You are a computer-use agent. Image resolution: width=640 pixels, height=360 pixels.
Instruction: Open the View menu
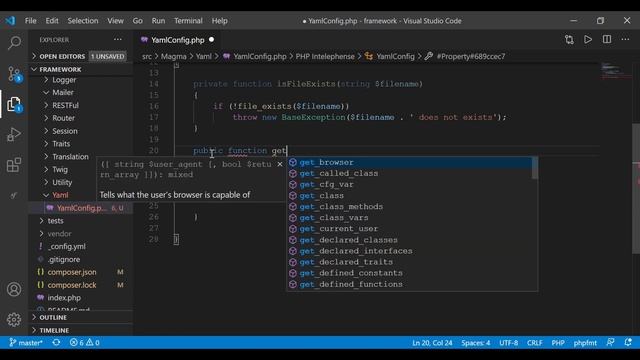tap(116, 21)
